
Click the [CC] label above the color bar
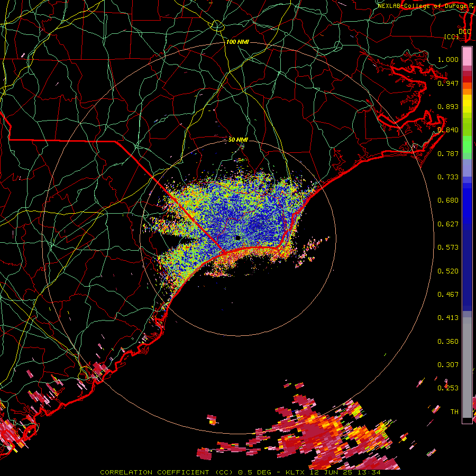452,36
